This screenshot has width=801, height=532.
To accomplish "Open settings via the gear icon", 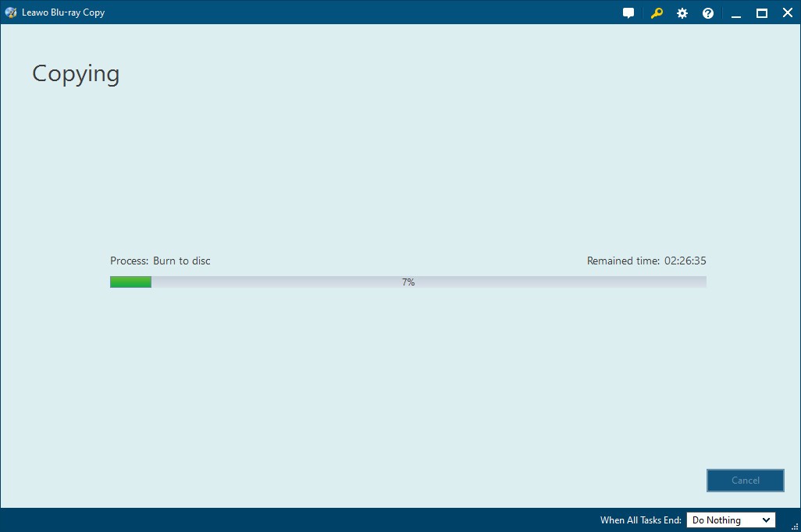I will tap(682, 13).
